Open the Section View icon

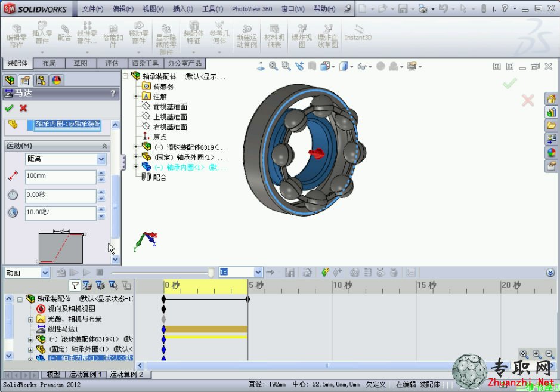(x=312, y=66)
